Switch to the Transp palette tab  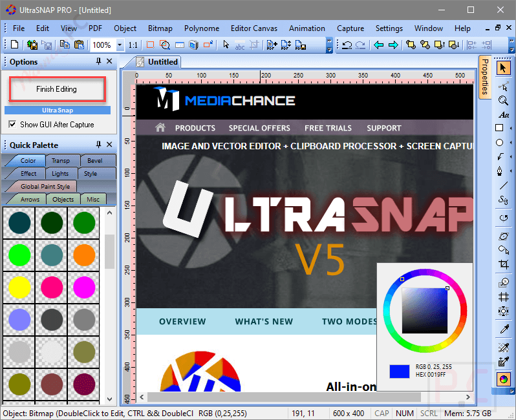[x=61, y=160]
